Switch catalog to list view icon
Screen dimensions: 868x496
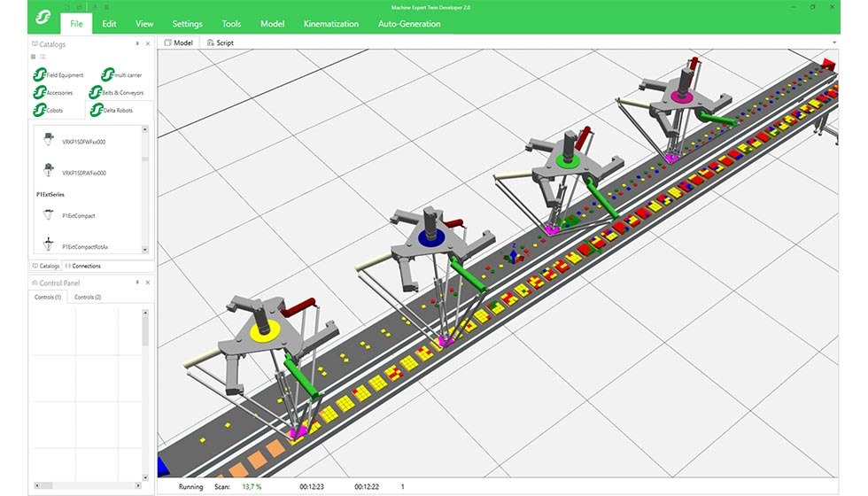tap(41, 57)
